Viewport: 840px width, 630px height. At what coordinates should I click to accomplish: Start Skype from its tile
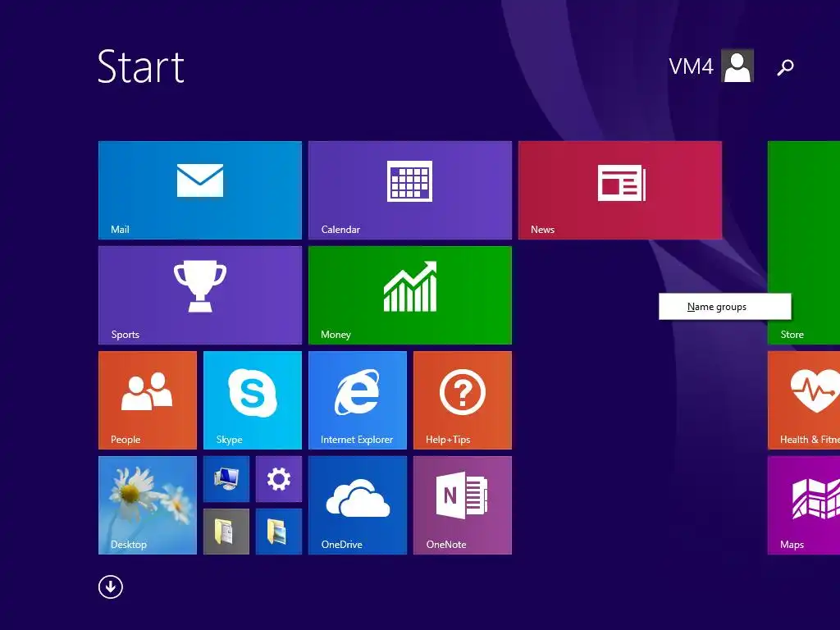click(x=253, y=400)
